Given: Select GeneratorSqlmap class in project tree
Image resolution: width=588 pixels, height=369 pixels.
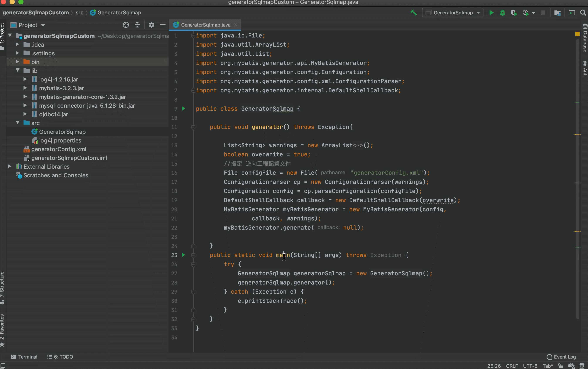Looking at the screenshot, I should (x=59, y=132).
